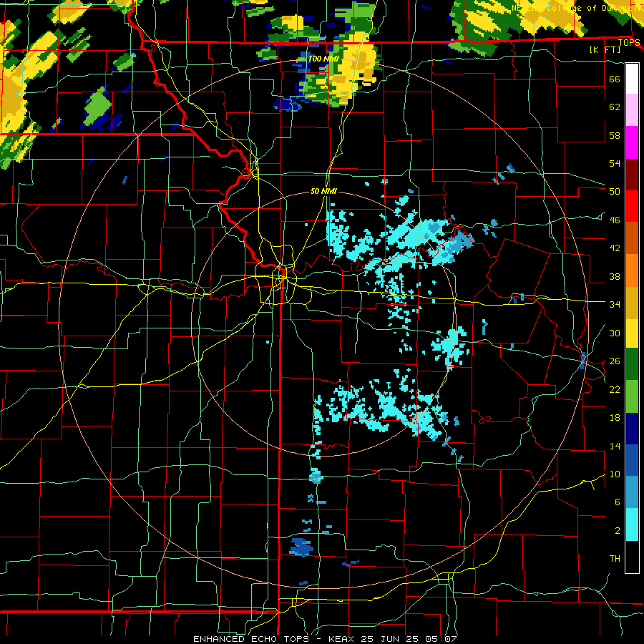Click the "46" legend value

[x=615, y=220]
